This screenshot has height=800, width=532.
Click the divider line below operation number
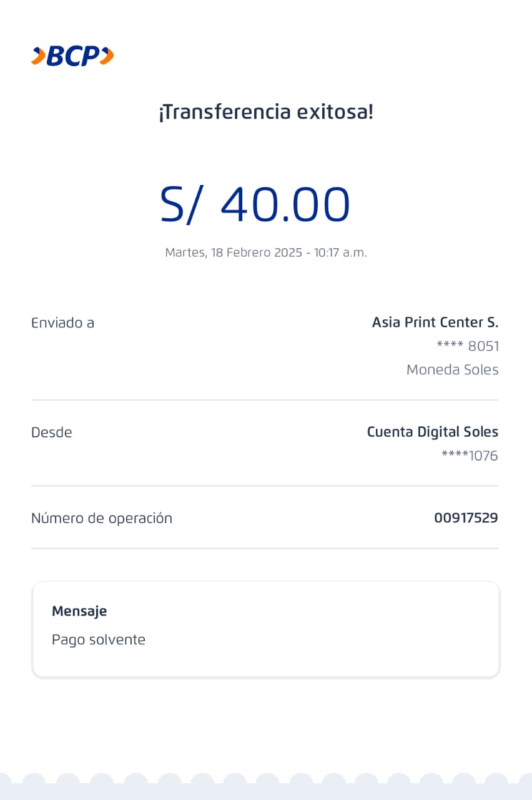click(x=265, y=549)
